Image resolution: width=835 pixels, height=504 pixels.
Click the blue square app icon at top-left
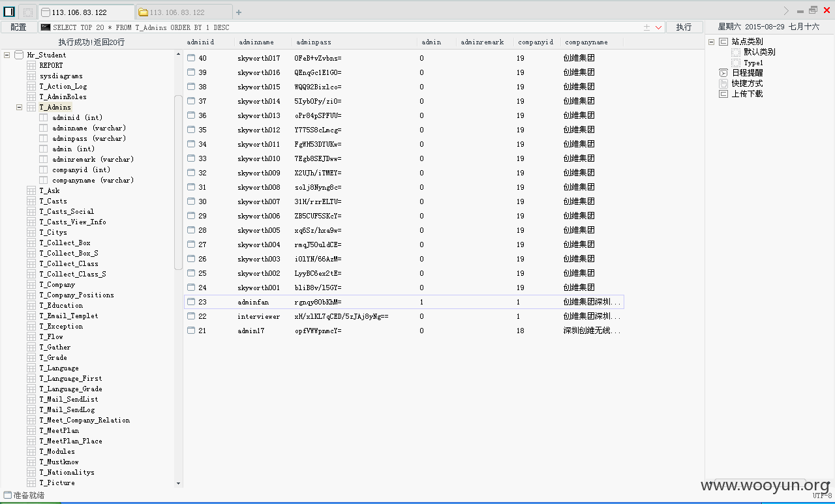coord(9,11)
